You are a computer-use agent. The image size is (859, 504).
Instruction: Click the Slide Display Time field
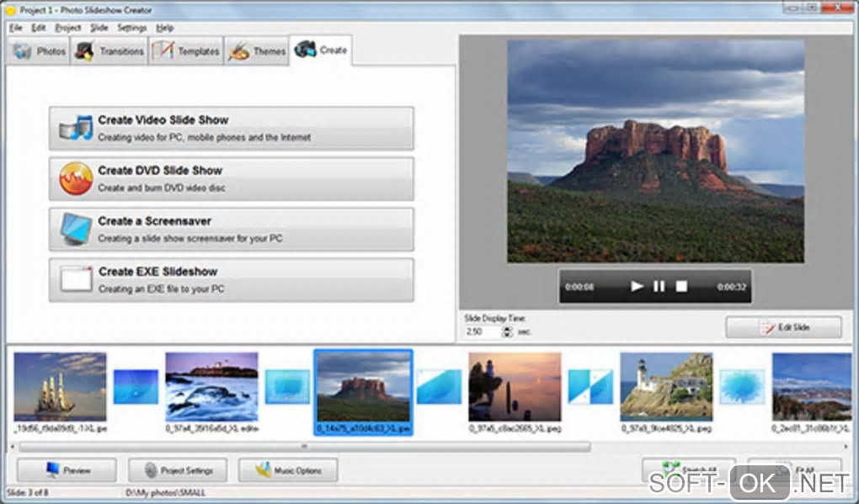pyautogui.click(x=483, y=332)
